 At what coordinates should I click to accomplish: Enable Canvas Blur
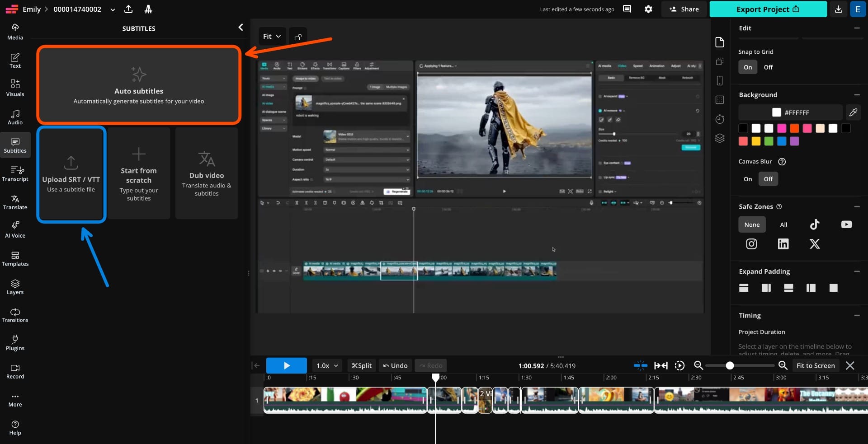(x=748, y=179)
